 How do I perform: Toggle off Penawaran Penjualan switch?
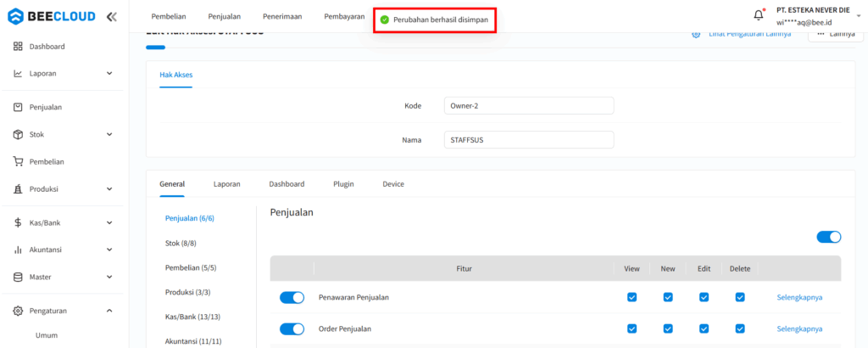292,297
